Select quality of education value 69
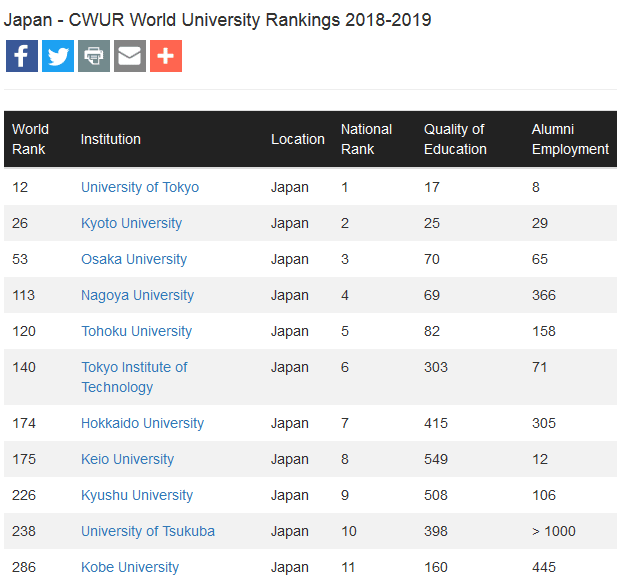 [x=432, y=295]
